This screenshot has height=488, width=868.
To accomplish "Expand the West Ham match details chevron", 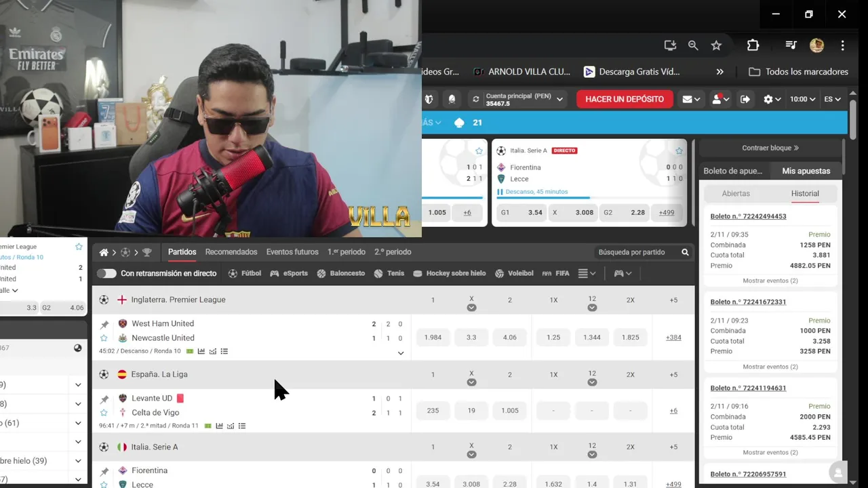I will (401, 353).
